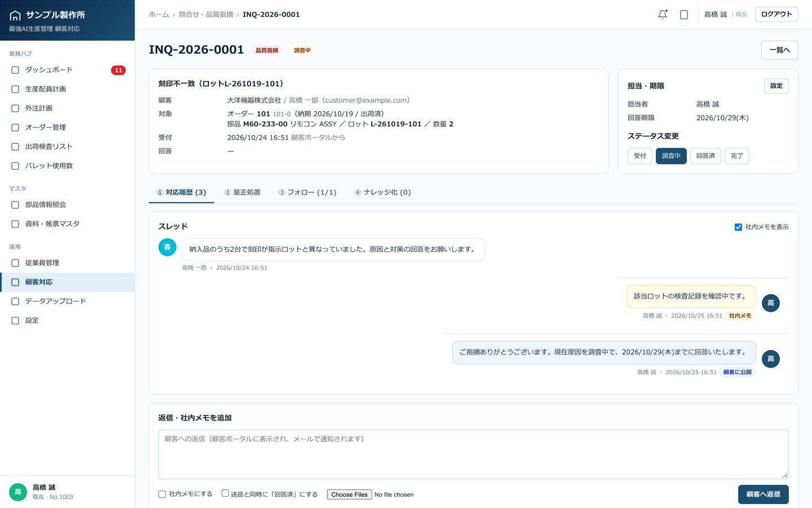This screenshot has width=812, height=508.
Task: Click the customer avatar 客 in thread
Action: click(x=167, y=247)
